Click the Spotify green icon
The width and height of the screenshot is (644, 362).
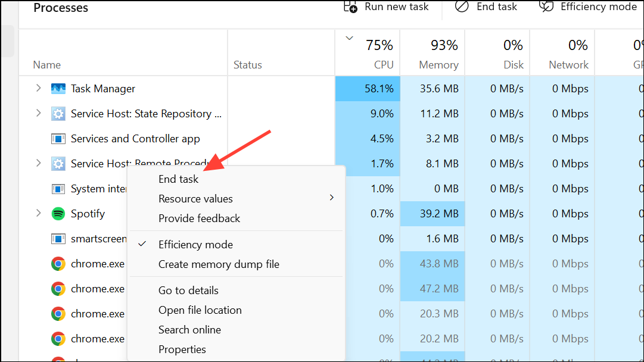click(58, 213)
